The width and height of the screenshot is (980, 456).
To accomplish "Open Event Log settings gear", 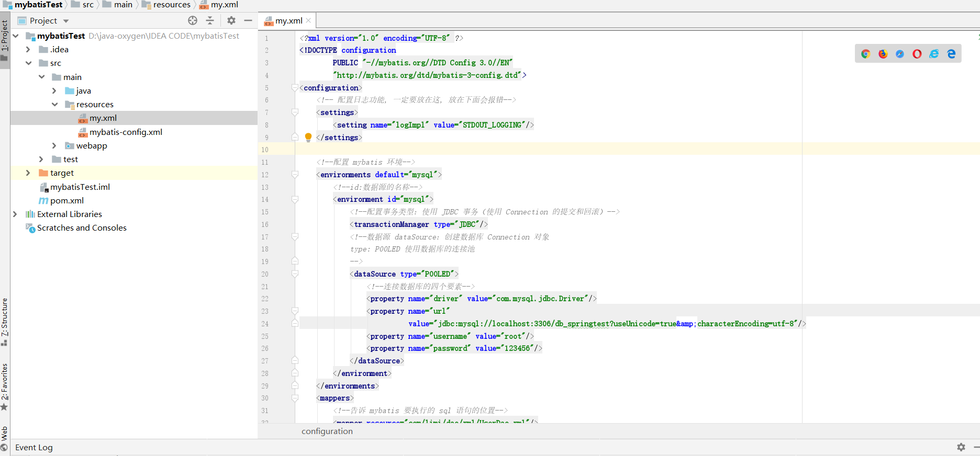I will pos(961,447).
